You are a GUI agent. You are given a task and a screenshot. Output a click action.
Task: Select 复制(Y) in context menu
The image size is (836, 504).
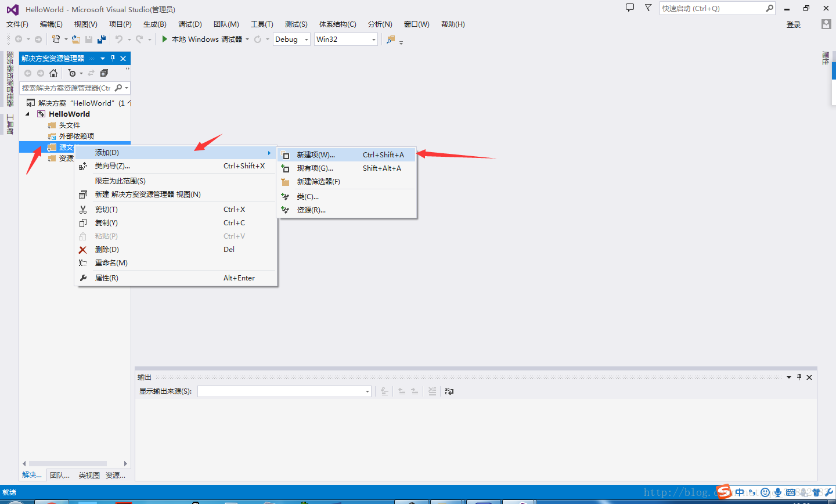click(176, 223)
